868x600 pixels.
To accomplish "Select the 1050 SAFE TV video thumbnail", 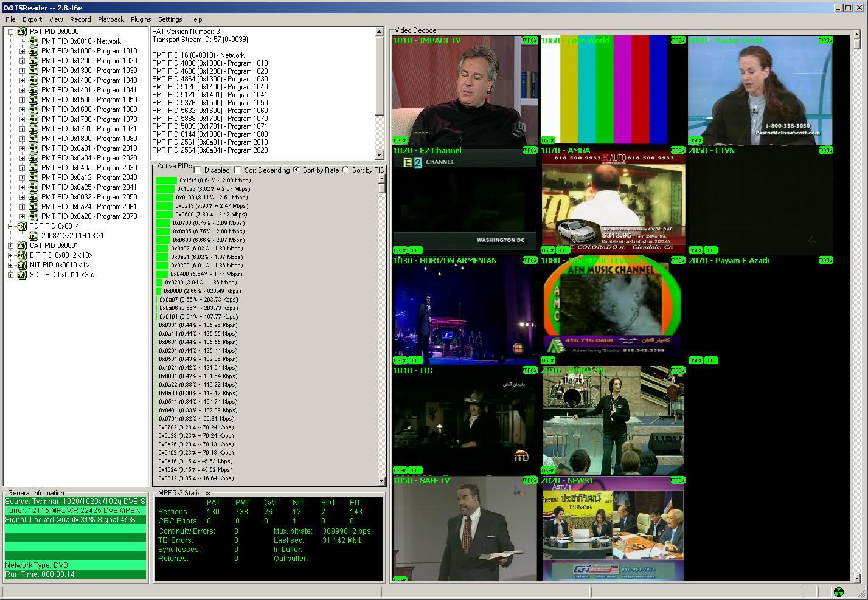I will (x=465, y=528).
